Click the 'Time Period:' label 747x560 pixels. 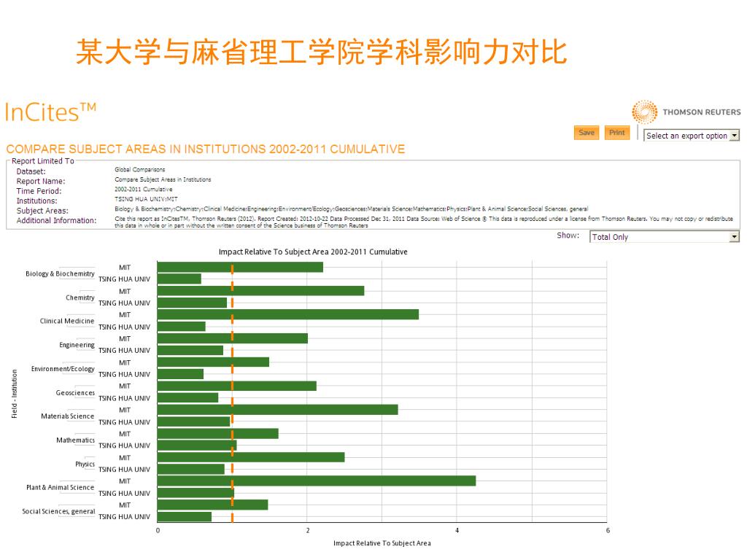(x=39, y=191)
